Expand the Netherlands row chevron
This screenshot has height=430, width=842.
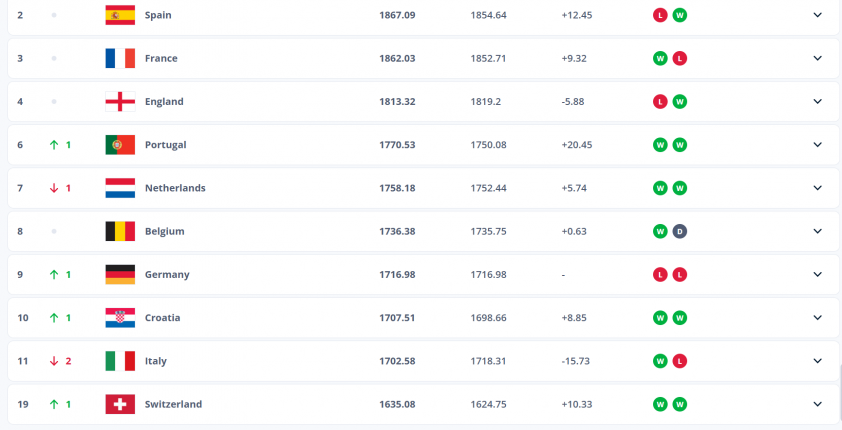[x=817, y=188]
